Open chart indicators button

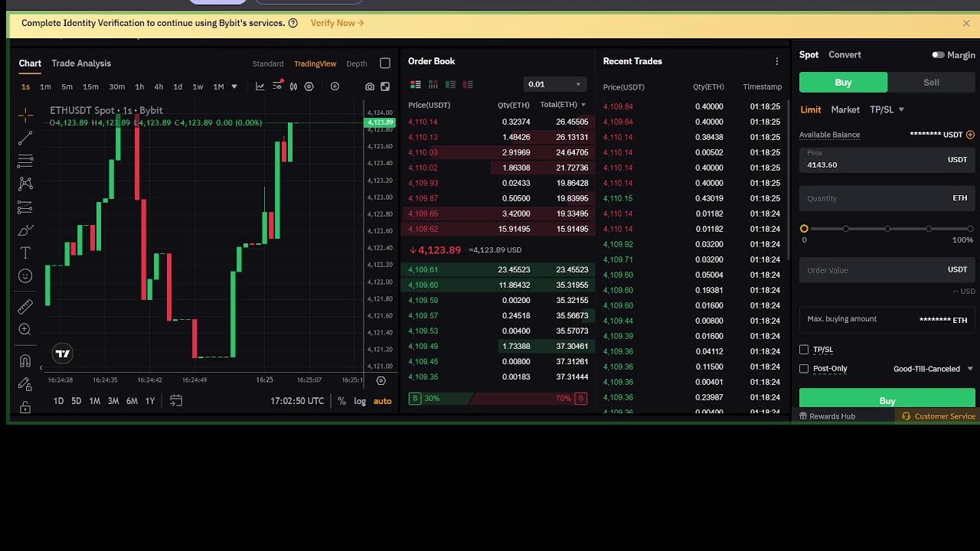pos(260,86)
